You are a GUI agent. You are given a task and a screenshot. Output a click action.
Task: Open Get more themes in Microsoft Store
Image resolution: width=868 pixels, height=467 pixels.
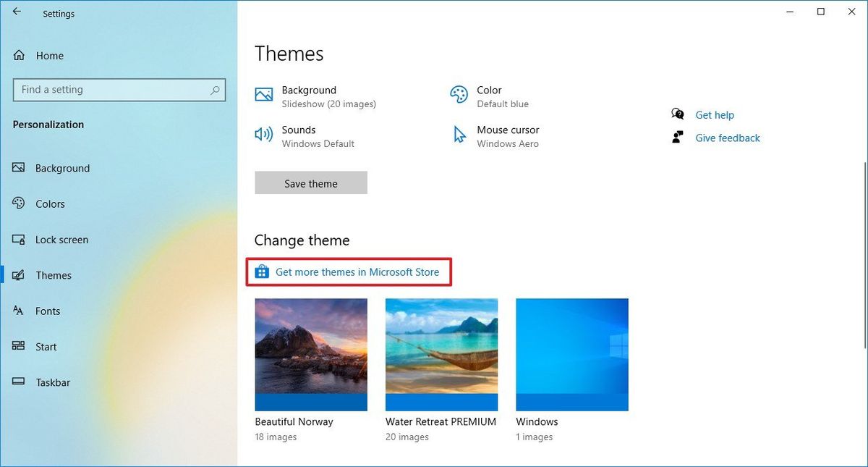pyautogui.click(x=357, y=272)
